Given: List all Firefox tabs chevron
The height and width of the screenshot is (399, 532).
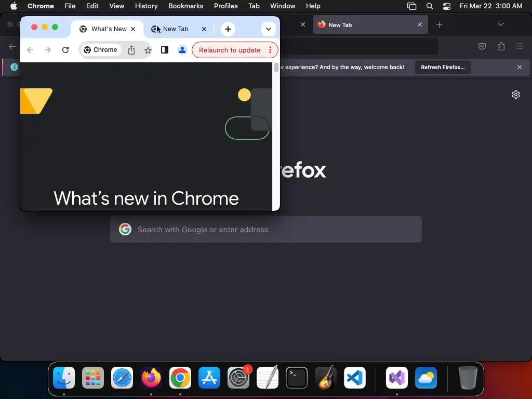Looking at the screenshot, I should [500, 24].
